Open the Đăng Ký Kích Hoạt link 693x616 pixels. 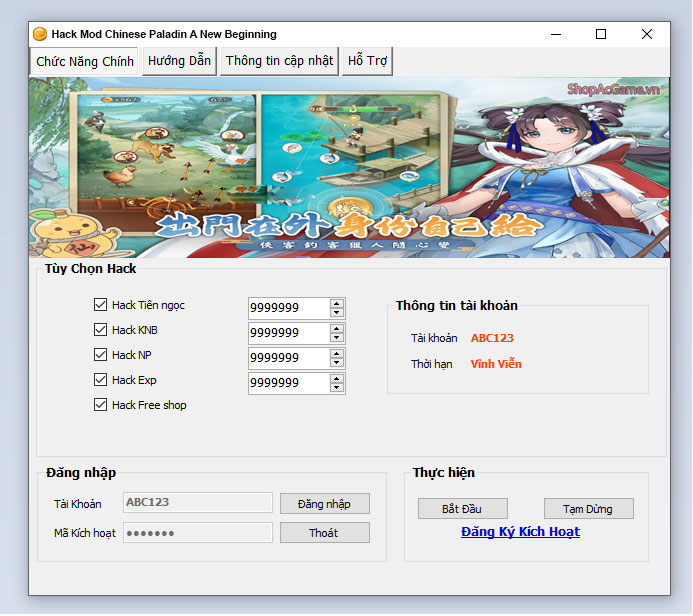tap(520, 532)
